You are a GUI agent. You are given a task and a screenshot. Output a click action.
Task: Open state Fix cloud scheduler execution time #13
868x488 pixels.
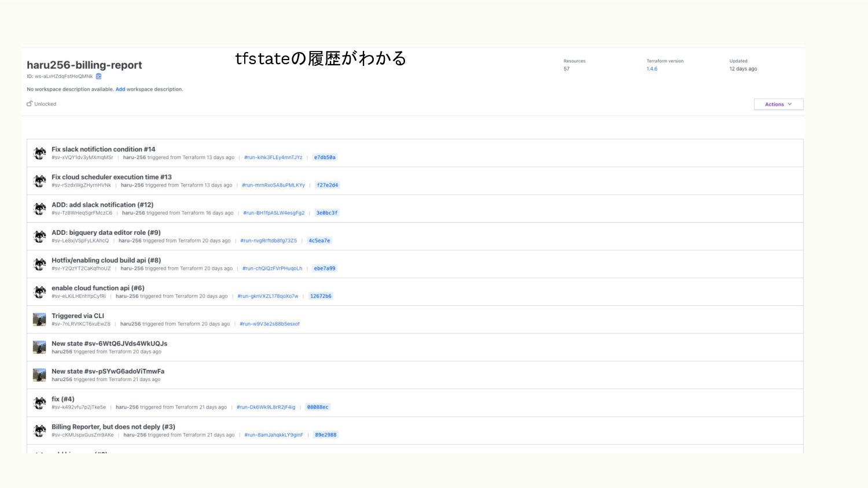click(112, 177)
